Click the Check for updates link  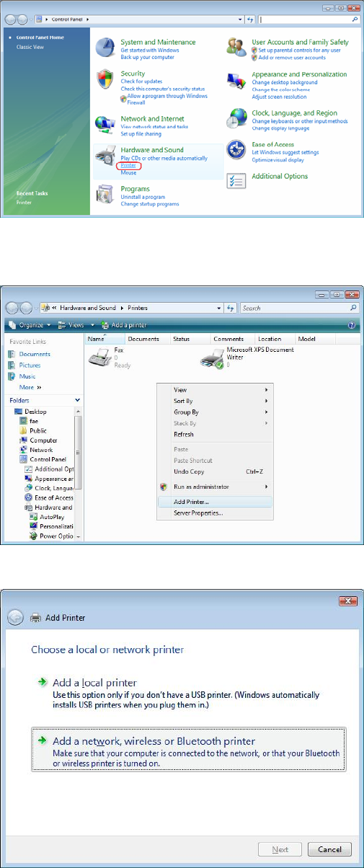[140, 81]
